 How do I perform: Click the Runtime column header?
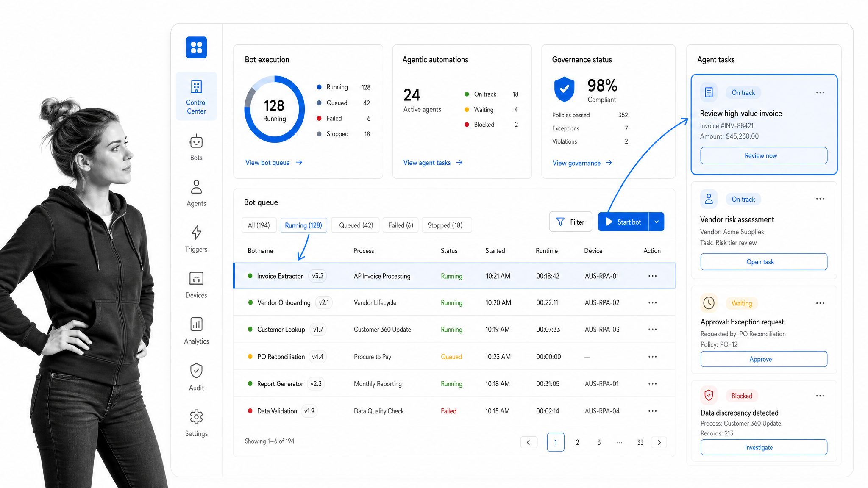click(x=547, y=251)
